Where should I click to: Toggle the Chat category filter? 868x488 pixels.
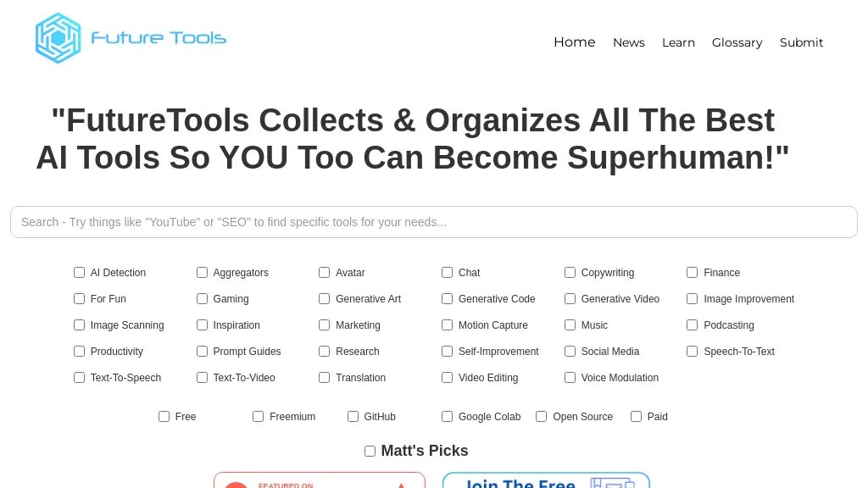coord(448,273)
